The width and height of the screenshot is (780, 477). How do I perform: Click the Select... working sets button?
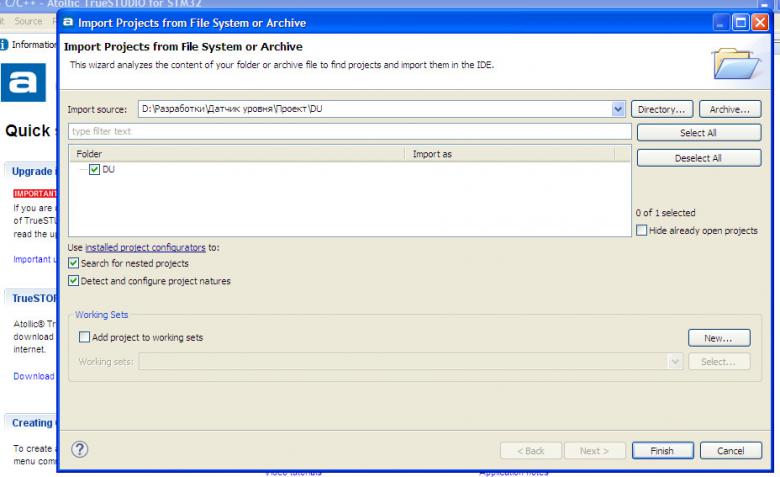pyautogui.click(x=719, y=362)
